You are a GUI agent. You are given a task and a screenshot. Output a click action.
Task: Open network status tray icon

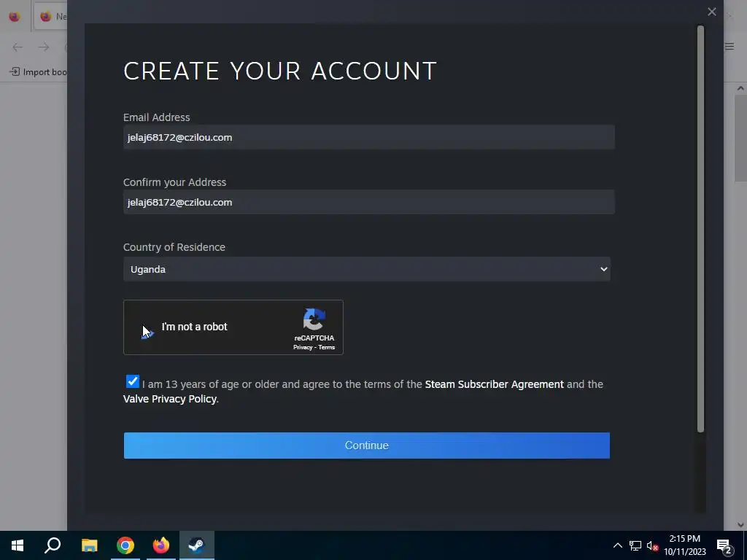(635, 545)
